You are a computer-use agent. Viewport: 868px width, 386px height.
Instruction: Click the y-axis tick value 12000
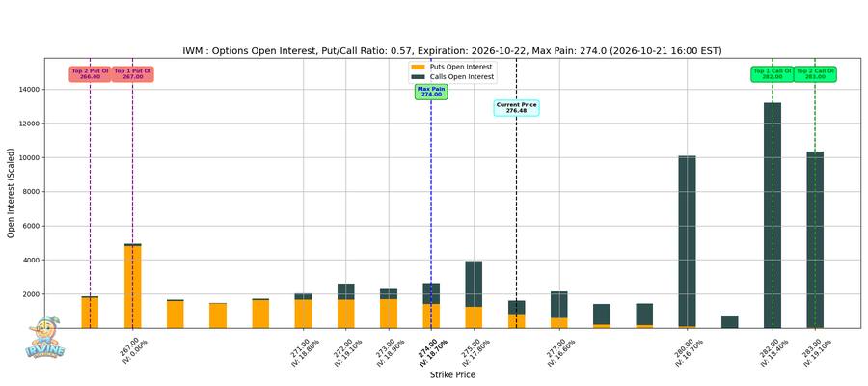(31, 124)
